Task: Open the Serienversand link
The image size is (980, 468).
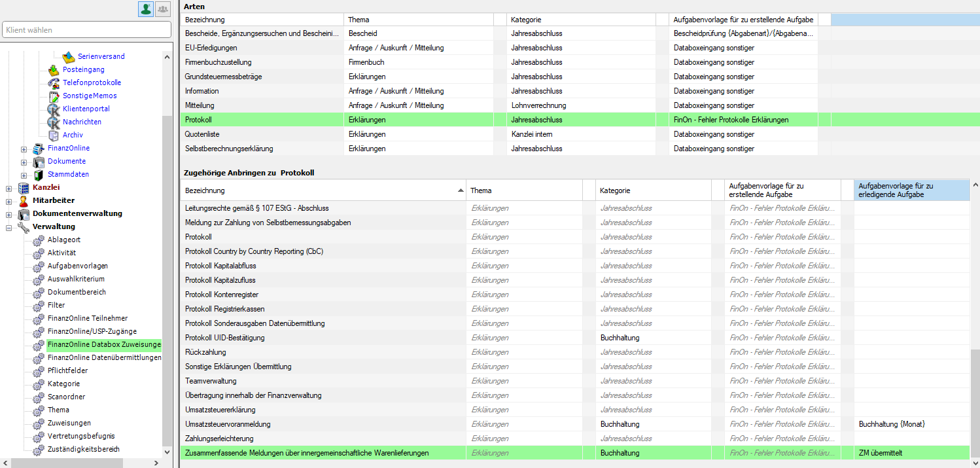Action: point(101,56)
